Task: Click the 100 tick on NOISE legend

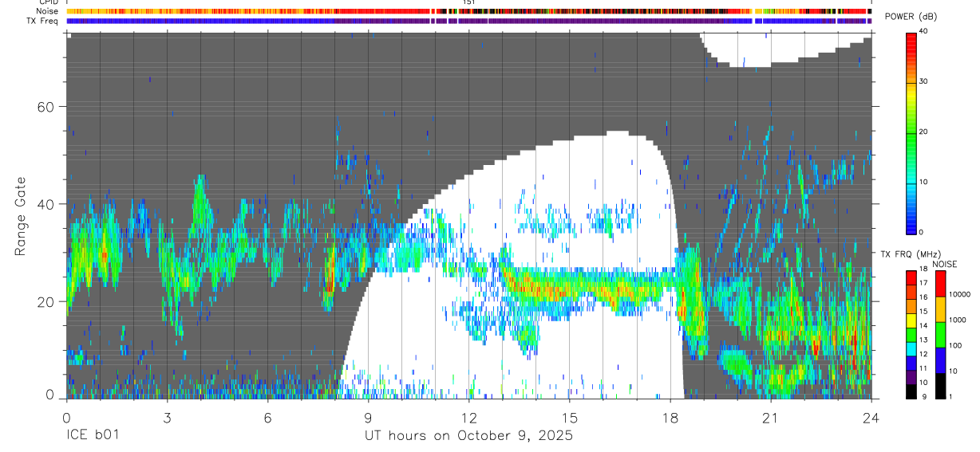Action: (x=956, y=345)
